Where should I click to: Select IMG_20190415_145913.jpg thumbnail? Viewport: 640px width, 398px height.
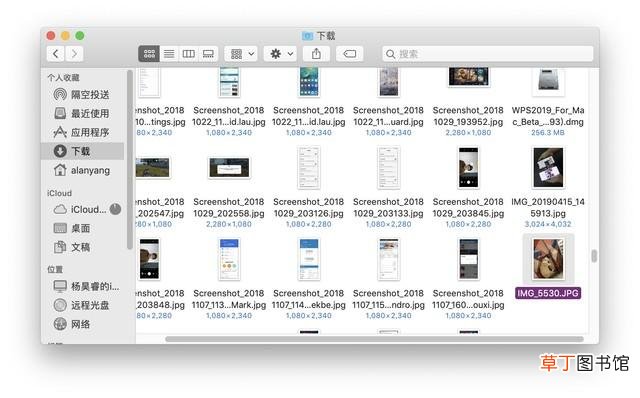pos(548,167)
